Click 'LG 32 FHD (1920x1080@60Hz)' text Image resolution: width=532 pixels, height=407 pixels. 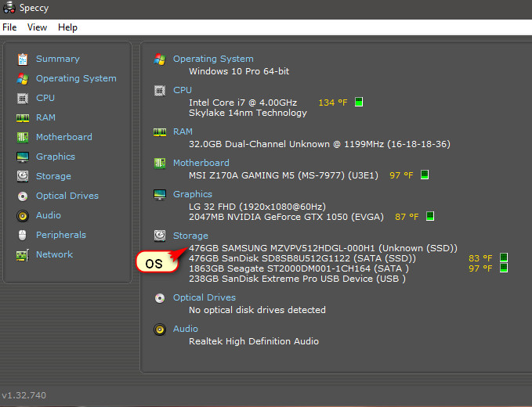(257, 207)
